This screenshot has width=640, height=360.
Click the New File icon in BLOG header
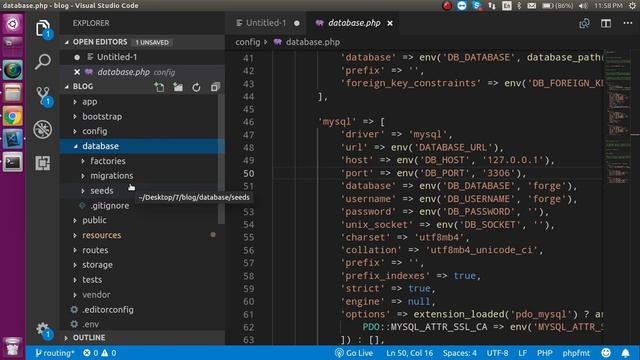pos(159,87)
